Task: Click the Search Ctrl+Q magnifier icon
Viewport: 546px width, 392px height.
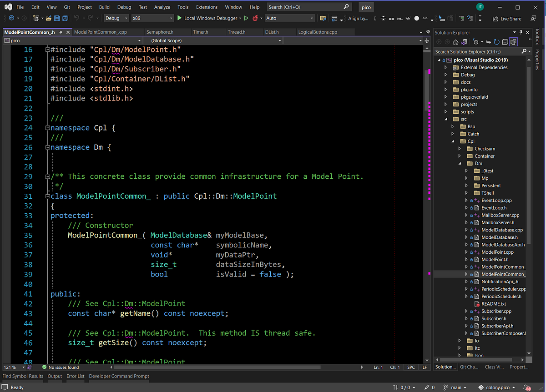Action: click(x=345, y=7)
